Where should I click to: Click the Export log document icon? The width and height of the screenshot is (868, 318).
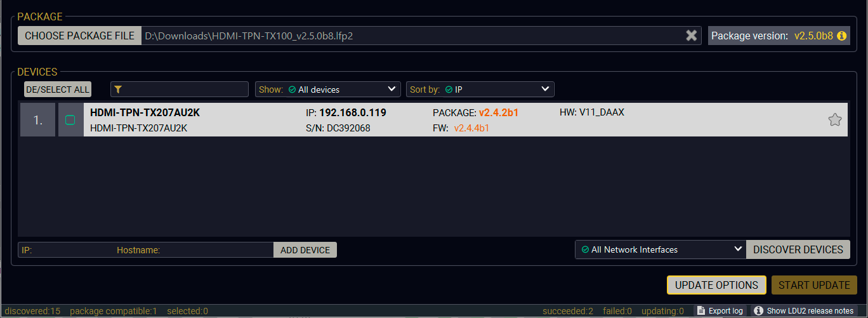700,310
